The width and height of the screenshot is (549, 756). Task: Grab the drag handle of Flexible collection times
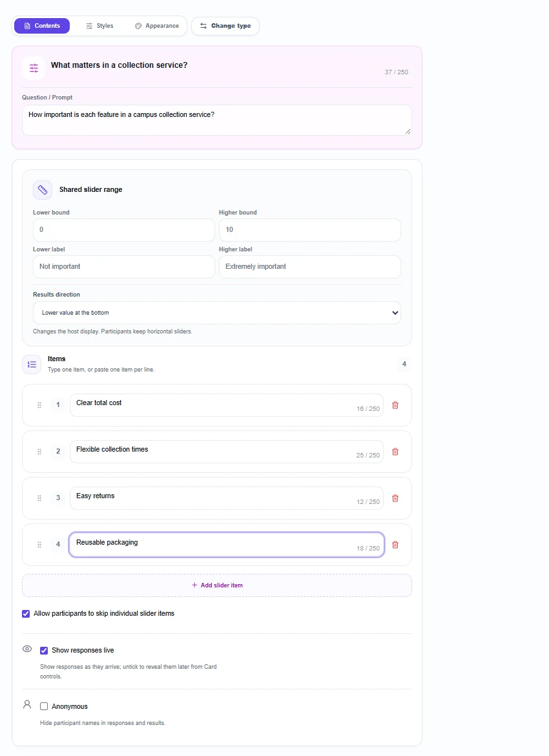pyautogui.click(x=39, y=452)
